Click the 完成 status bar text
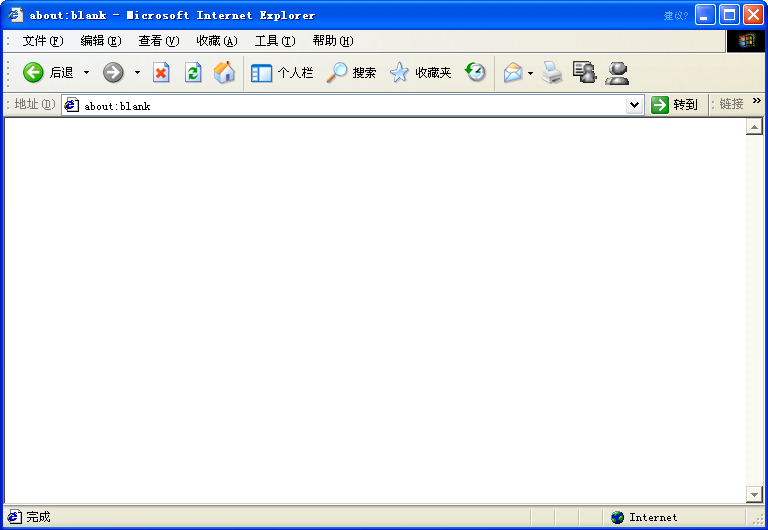The image size is (768, 530). [38, 517]
